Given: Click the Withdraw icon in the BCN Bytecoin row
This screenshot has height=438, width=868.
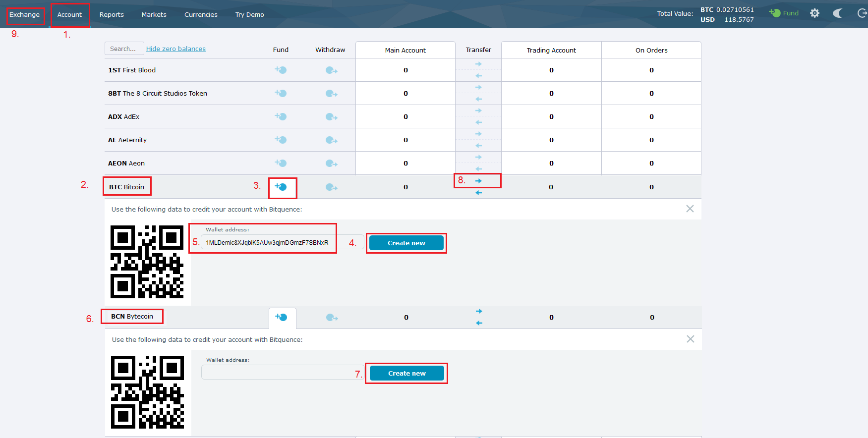Looking at the screenshot, I should click(x=332, y=318).
